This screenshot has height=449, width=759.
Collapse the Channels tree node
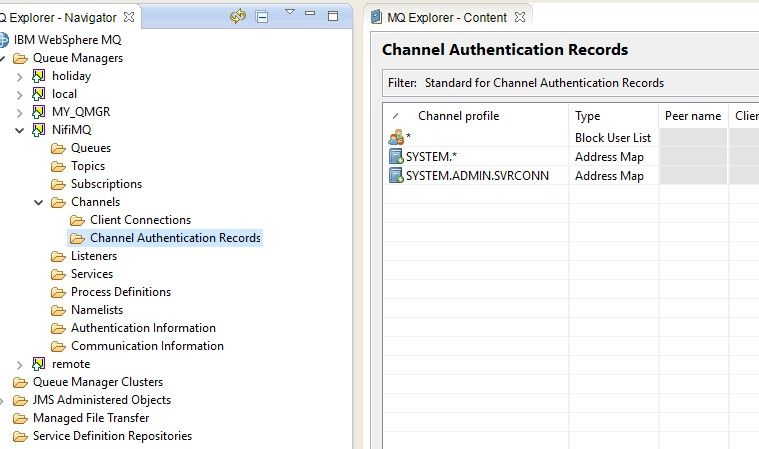click(39, 202)
